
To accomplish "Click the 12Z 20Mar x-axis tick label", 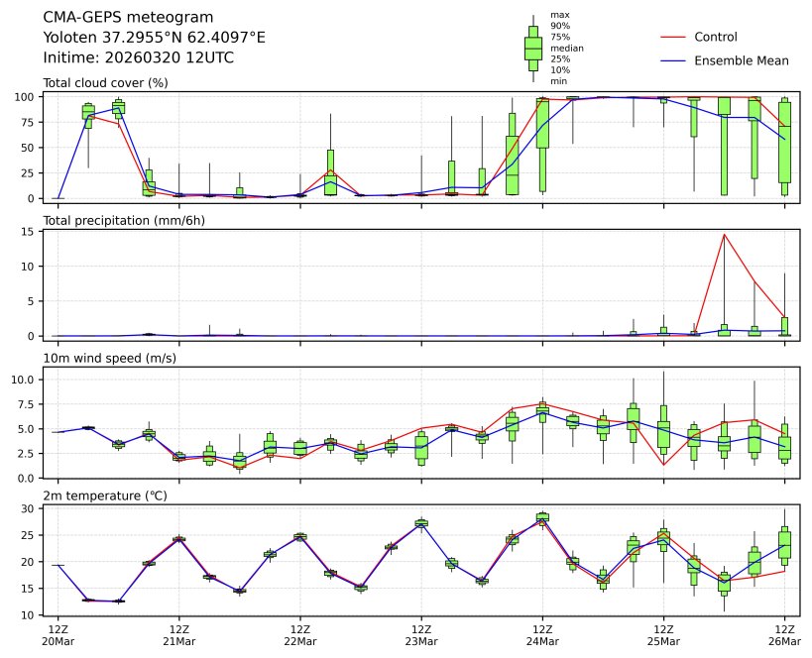I will [58, 635].
